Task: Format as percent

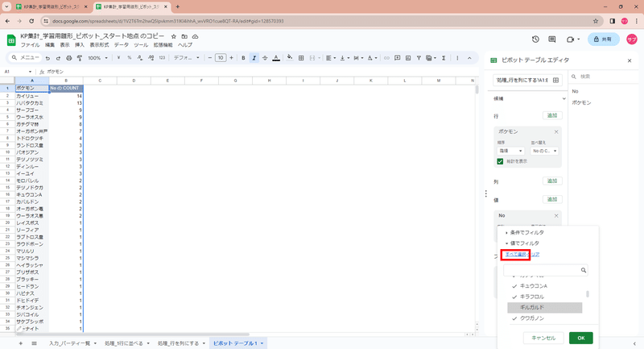Action: pos(129,58)
